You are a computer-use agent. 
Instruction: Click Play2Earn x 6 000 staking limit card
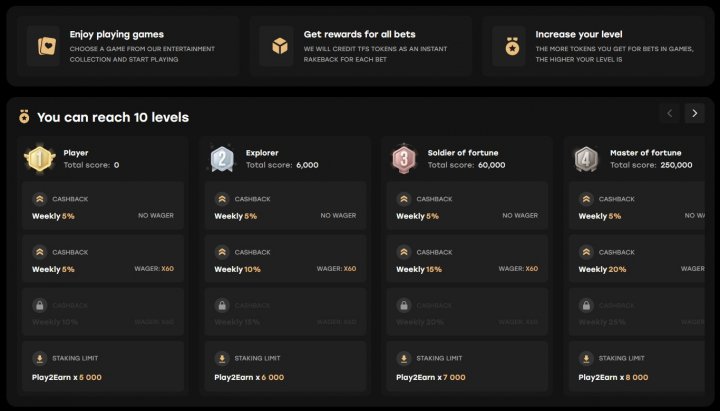tap(286, 366)
